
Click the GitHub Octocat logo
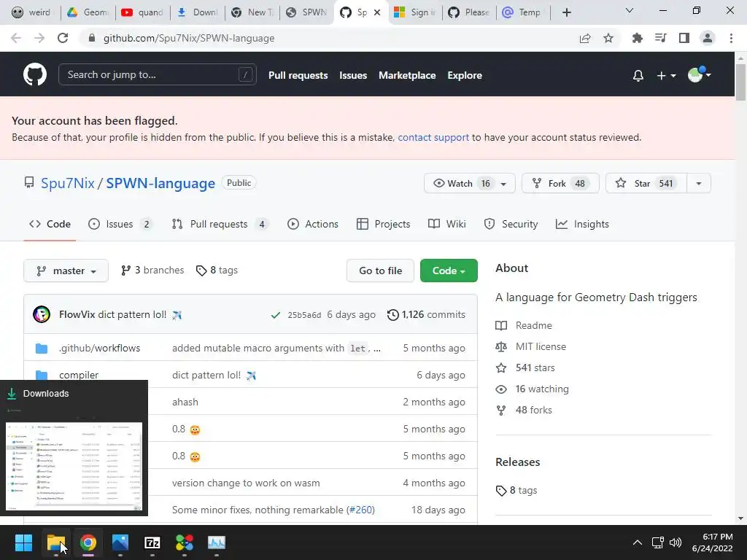coord(35,75)
